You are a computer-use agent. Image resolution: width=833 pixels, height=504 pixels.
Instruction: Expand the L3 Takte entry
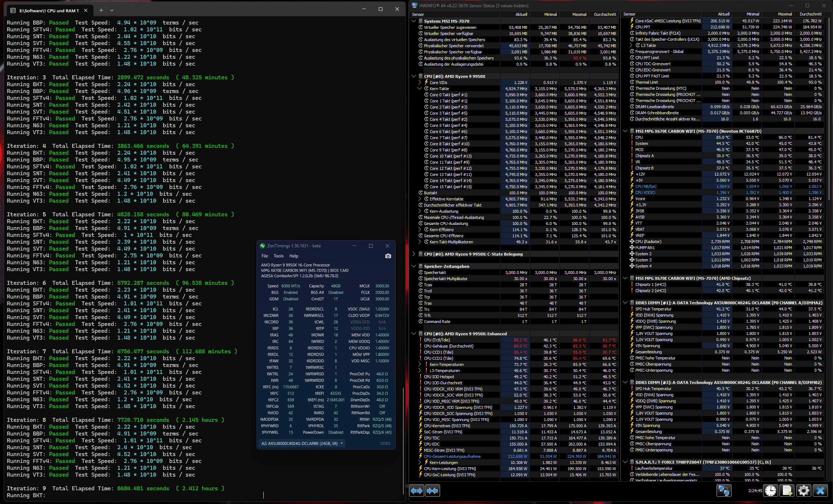tap(631, 45)
